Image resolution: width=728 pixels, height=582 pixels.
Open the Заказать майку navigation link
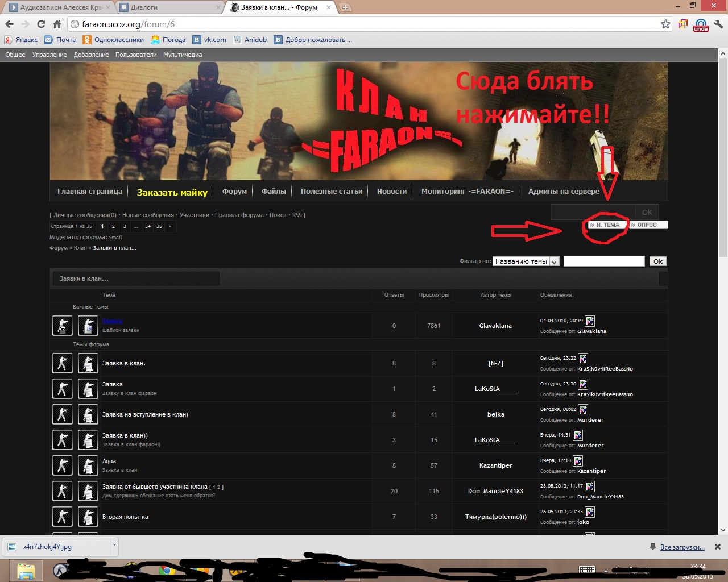pyautogui.click(x=172, y=192)
